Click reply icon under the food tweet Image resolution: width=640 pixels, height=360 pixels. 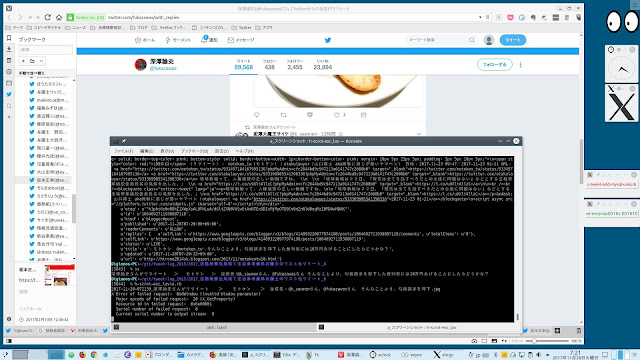[x=257, y=115]
